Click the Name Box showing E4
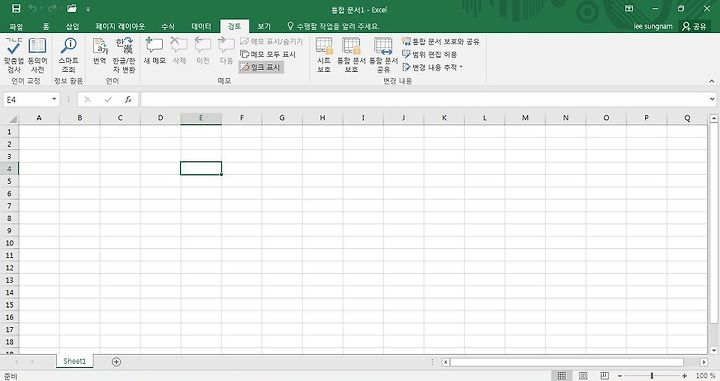This screenshot has height=381, width=720. coord(28,99)
